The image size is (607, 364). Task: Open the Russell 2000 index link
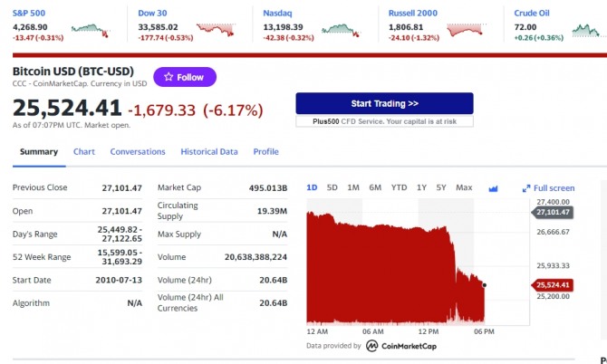[x=412, y=14]
